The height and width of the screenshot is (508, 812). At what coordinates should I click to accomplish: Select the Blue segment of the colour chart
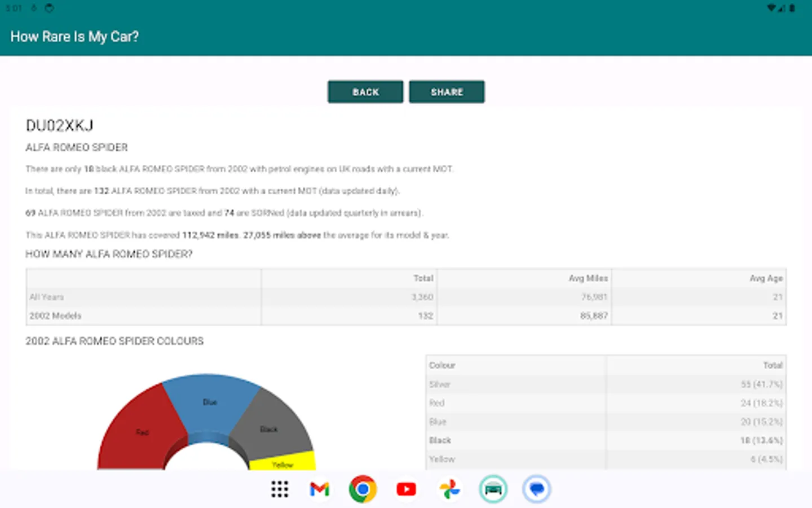(x=210, y=402)
